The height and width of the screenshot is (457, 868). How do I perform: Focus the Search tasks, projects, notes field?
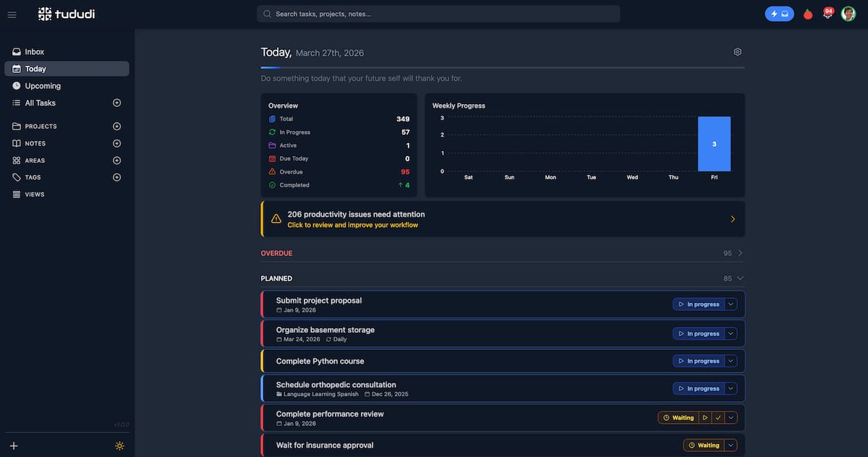pos(438,14)
